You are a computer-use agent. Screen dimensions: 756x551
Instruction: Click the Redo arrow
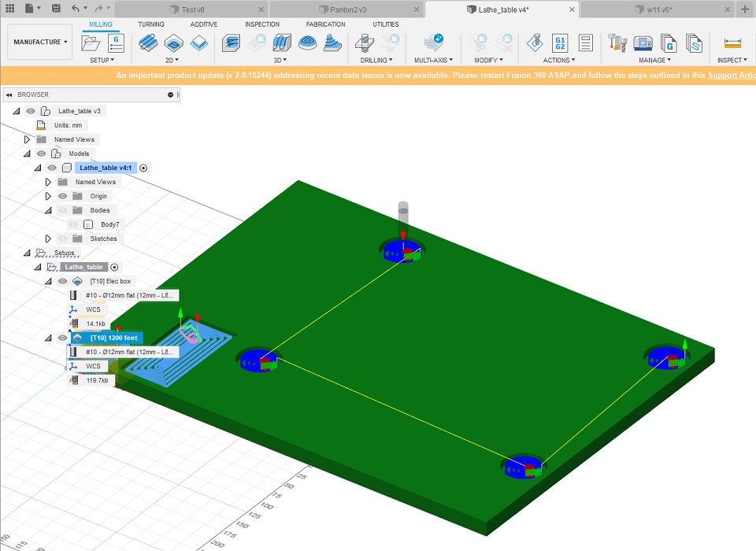pos(99,8)
